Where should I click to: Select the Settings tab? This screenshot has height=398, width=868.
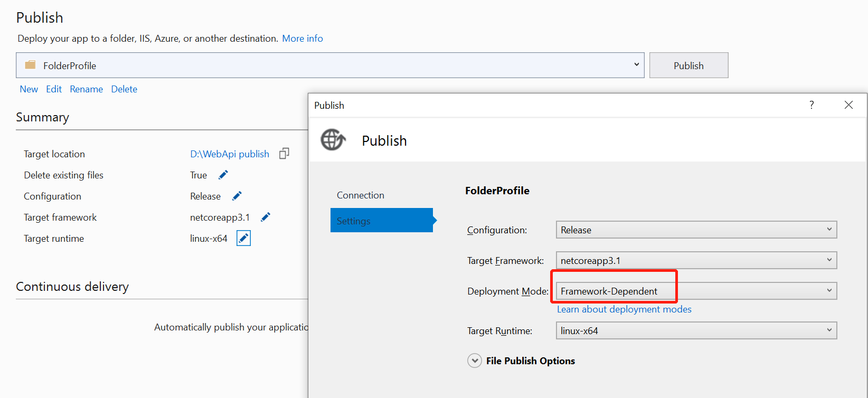click(x=382, y=220)
